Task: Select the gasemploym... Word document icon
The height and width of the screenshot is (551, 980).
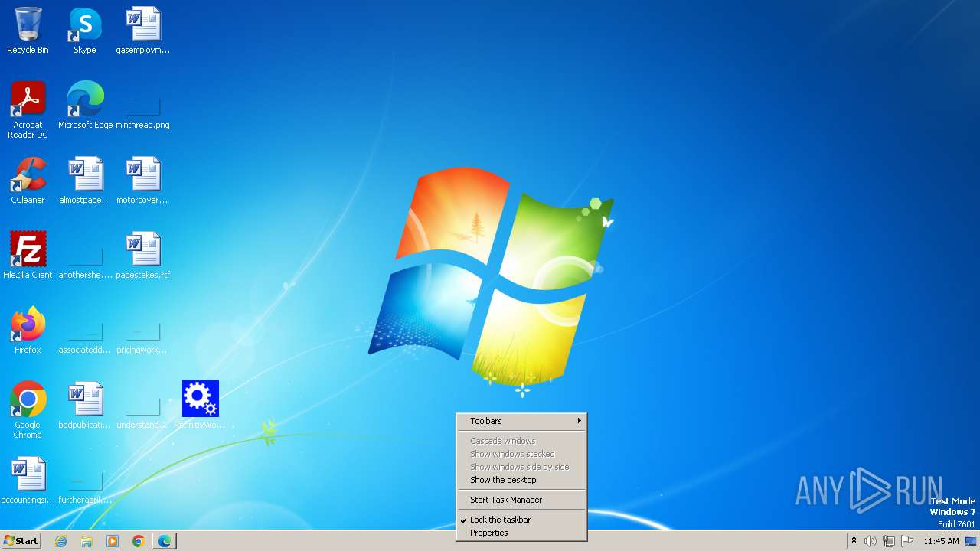Action: pos(143,31)
